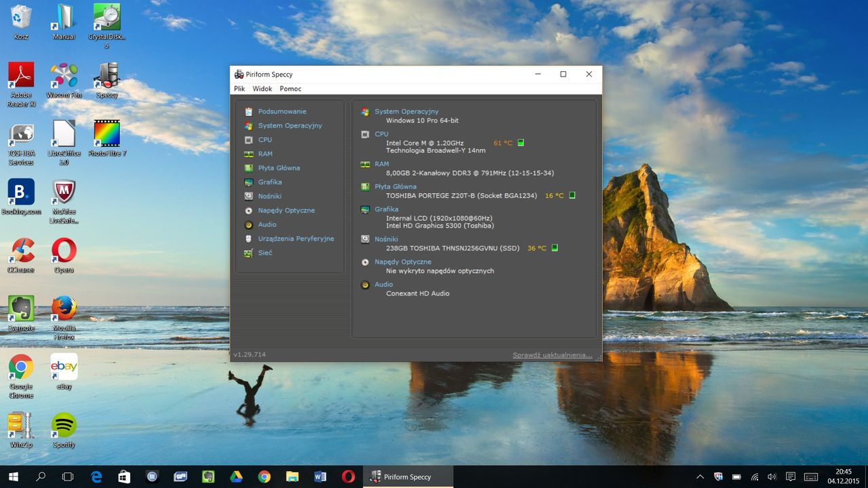Click the Grafika heading in summary
This screenshot has height=488, width=868.
(x=387, y=209)
